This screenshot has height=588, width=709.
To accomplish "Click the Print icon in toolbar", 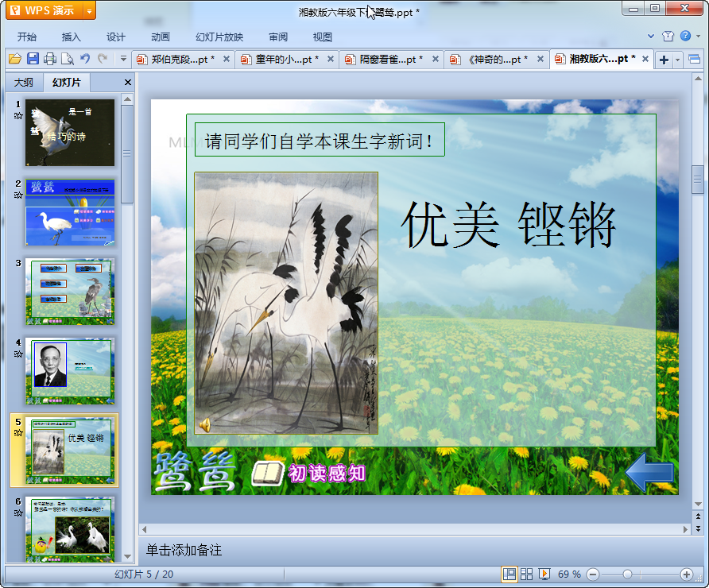I will (x=50, y=59).
